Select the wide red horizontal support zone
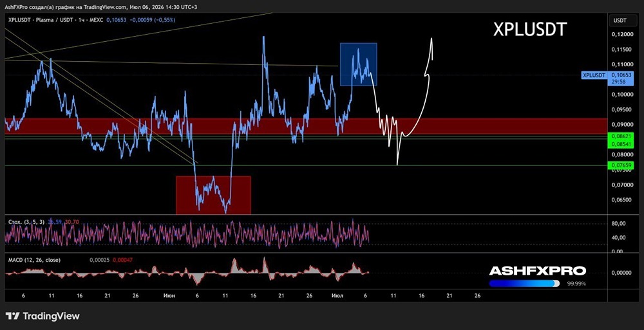Image resolution: width=644 pixels, height=330 pixels. 306,126
